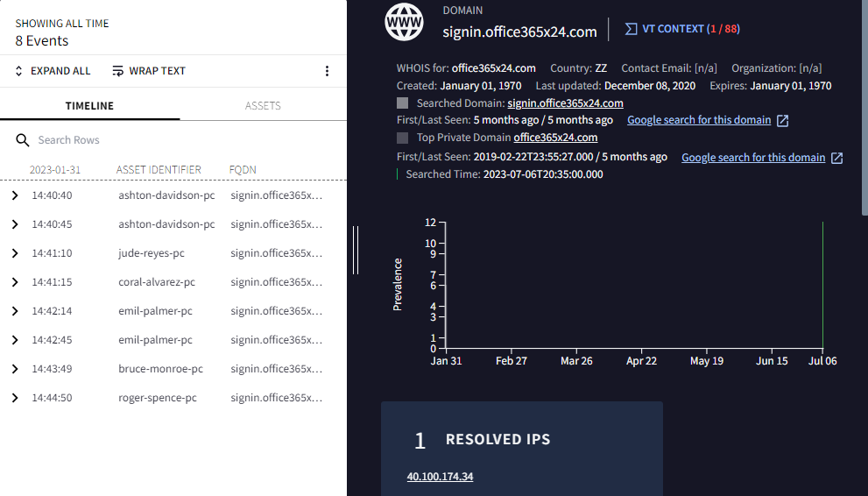Screen dimensions: 868x496
Task: Open the three-dot more options menu
Action: click(x=328, y=71)
